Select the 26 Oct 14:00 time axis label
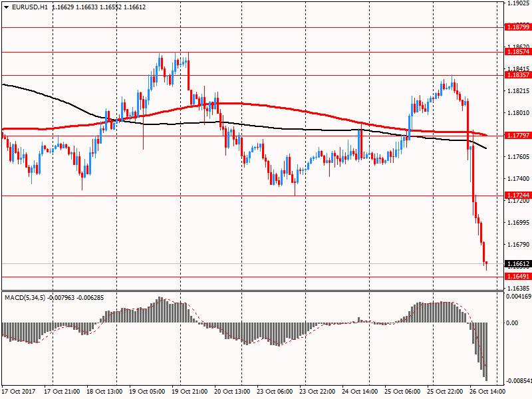 point(487,392)
